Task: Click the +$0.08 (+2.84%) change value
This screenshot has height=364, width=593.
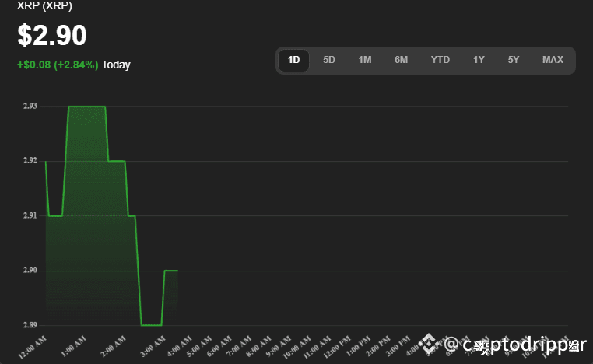Action: tap(58, 65)
